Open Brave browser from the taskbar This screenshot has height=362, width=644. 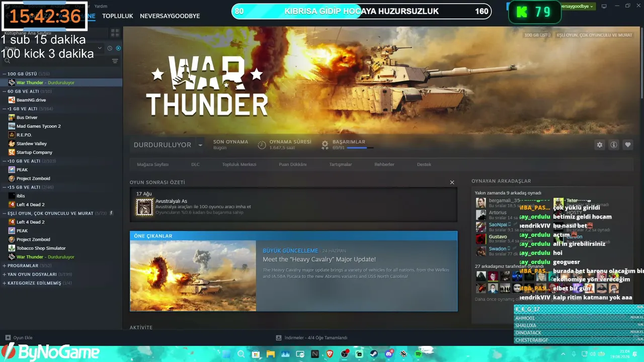[330, 354]
